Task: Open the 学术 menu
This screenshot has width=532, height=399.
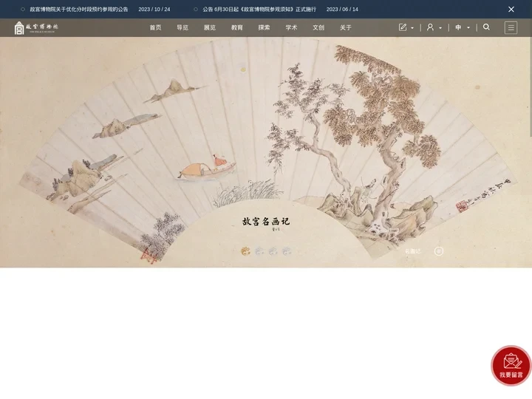Action: pos(291,27)
